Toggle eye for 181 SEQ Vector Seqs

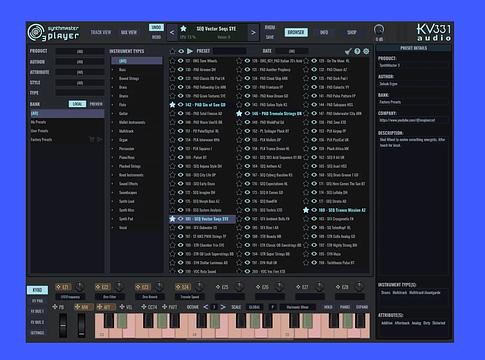[x=181, y=219]
